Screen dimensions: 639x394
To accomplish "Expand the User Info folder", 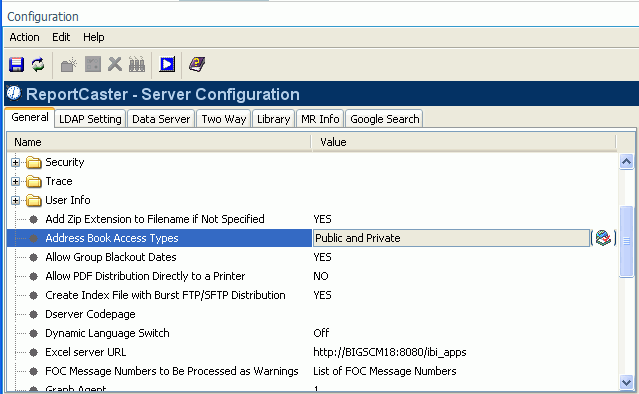I will (15, 200).
